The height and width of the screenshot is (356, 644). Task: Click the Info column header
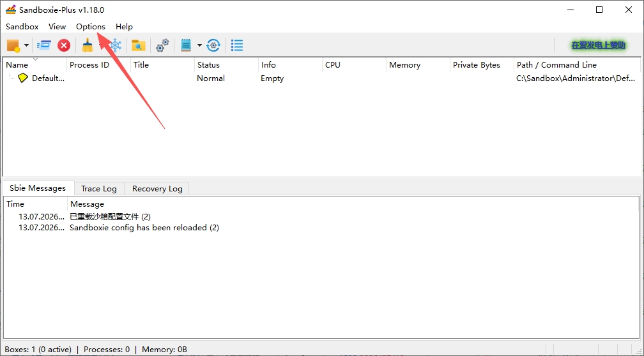click(x=290, y=65)
